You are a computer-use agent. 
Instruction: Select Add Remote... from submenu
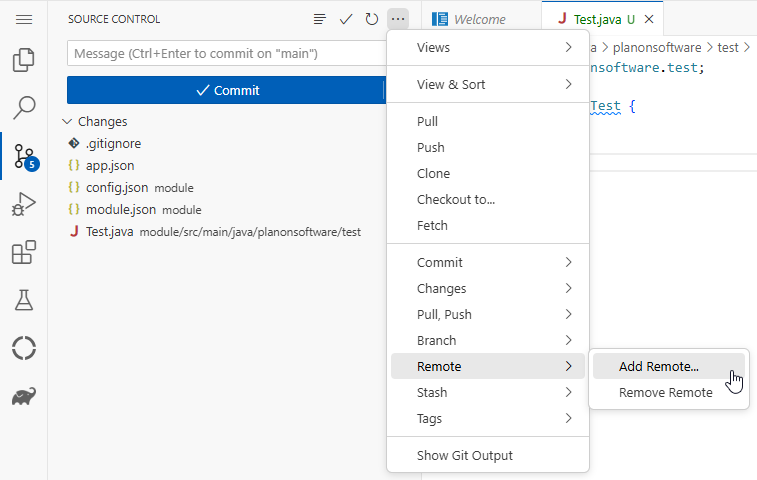tap(659, 366)
